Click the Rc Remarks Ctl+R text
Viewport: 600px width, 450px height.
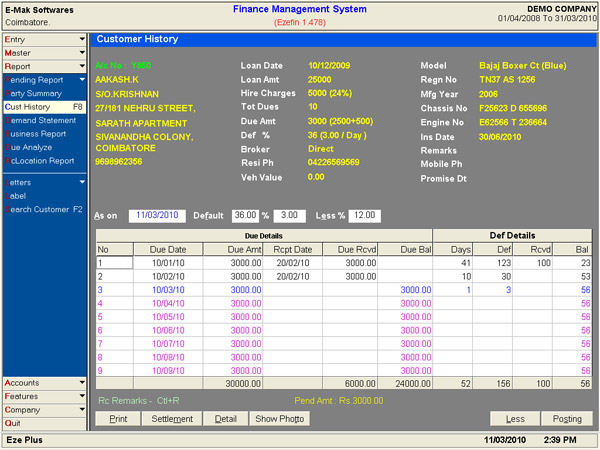pos(139,401)
